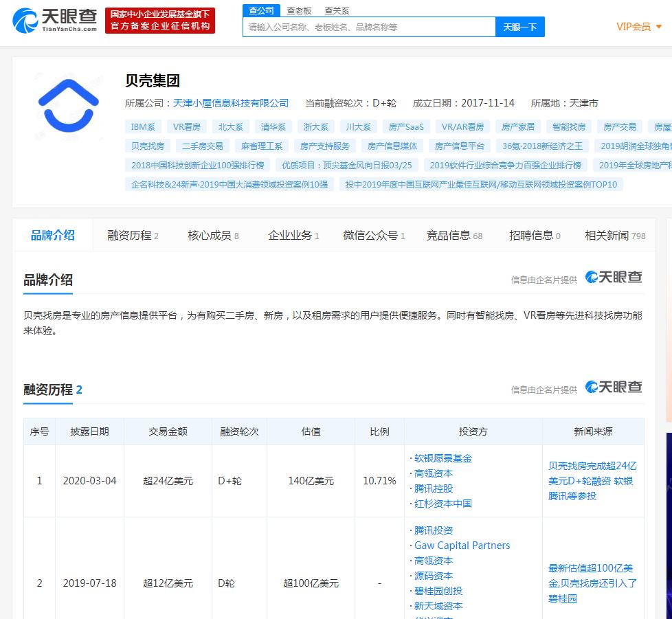Open investor link 碧桂园创投
The height and width of the screenshot is (619, 672).
click(438, 591)
